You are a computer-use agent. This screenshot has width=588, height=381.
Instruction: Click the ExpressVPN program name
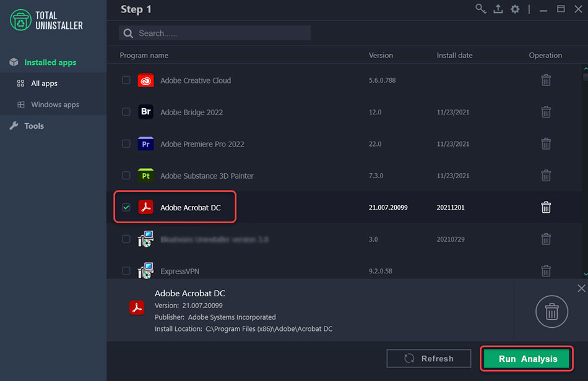click(179, 271)
